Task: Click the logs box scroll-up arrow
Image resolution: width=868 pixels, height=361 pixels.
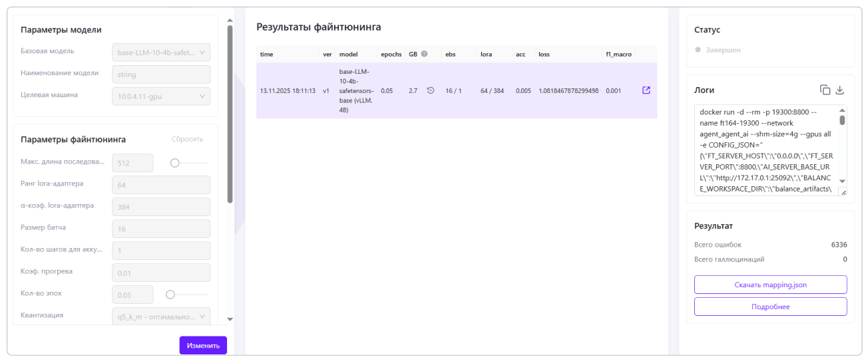Action: (842, 110)
